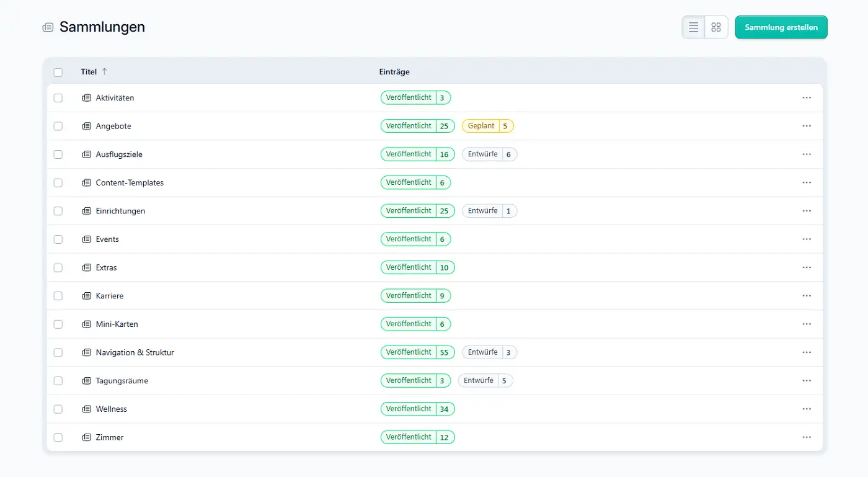Click the collection icon beside Karriere

(x=87, y=296)
